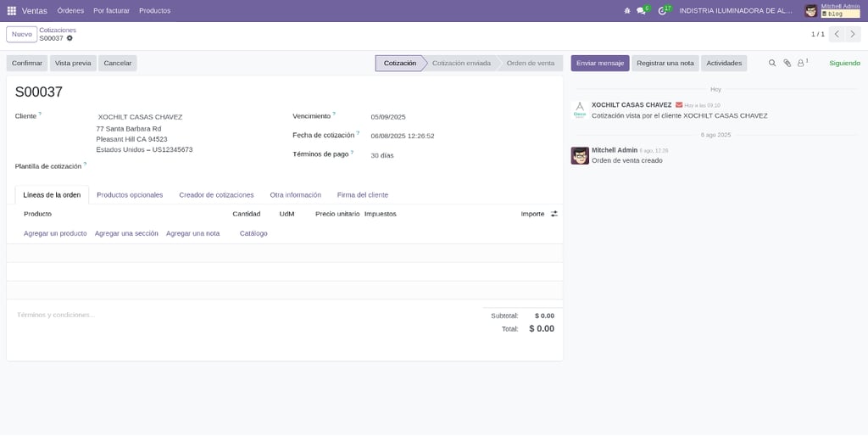Open empty Plantilla de cotización field
Viewport: 868px width, 436px height.
tap(188, 166)
